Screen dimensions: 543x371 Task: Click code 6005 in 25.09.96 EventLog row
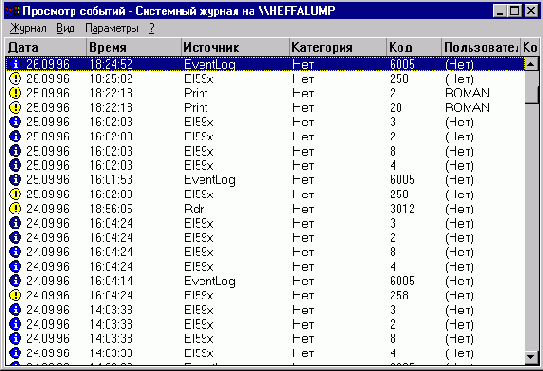tap(402, 179)
